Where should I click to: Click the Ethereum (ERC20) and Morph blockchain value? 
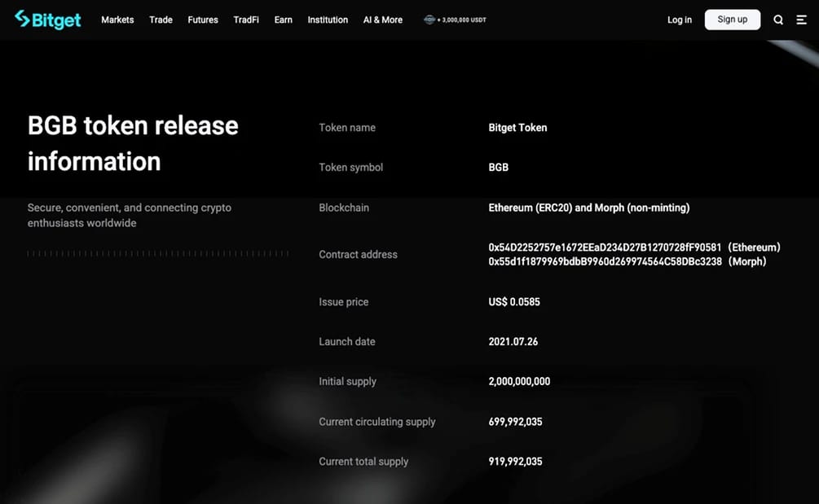tap(589, 208)
